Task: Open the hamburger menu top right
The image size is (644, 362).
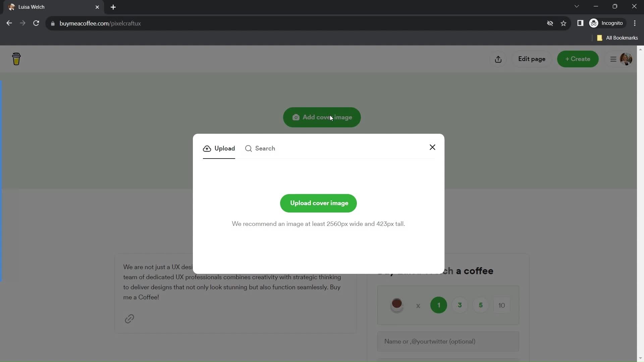Action: [613, 59]
